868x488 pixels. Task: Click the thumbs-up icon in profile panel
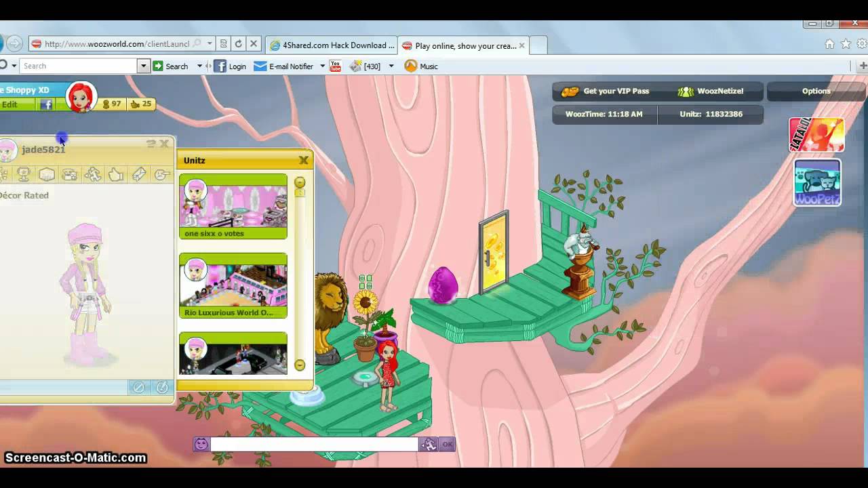point(116,175)
